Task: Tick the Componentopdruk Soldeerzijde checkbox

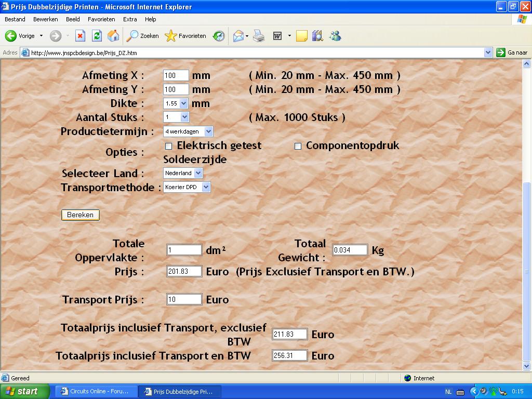Action: pyautogui.click(x=298, y=146)
